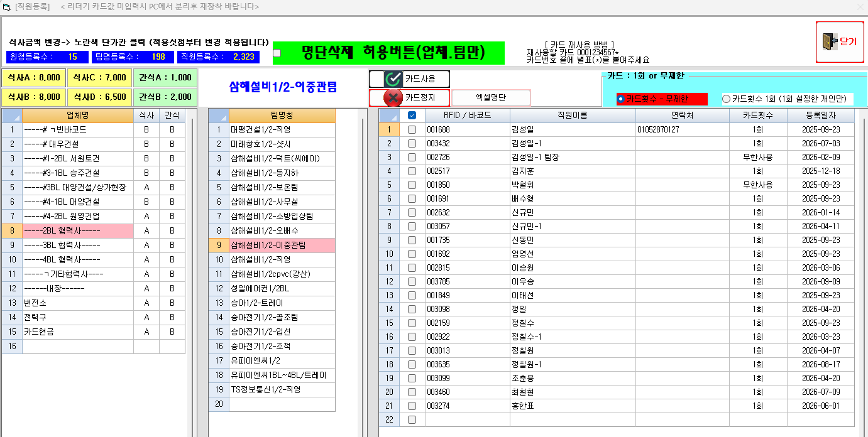Select company 변전소

pos(78,303)
